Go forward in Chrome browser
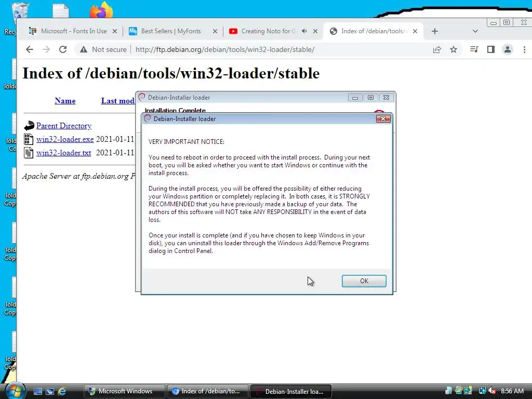 click(x=46, y=49)
